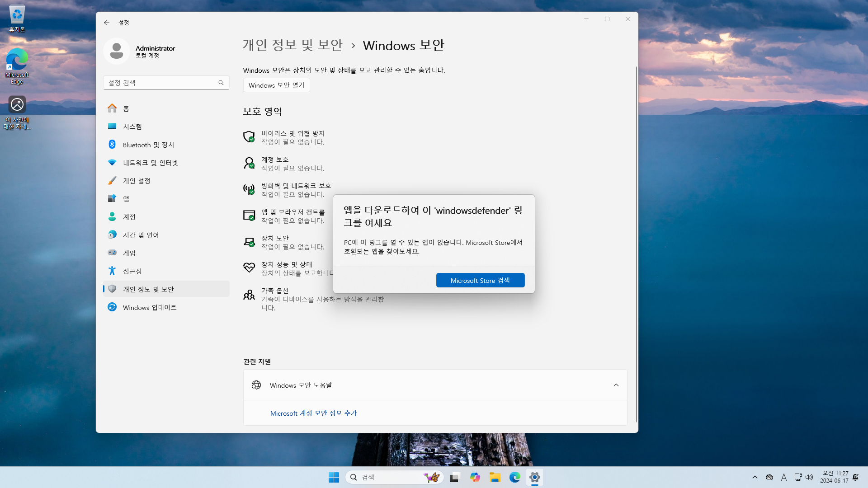Click the 접근성 accessibility icon
868x488 pixels.
pos(112,271)
